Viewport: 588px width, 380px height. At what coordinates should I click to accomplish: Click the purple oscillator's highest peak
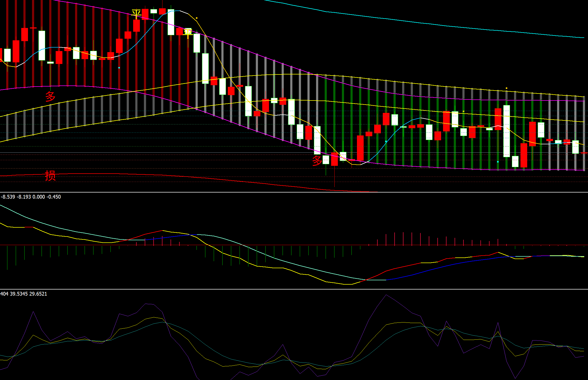tap(386, 295)
